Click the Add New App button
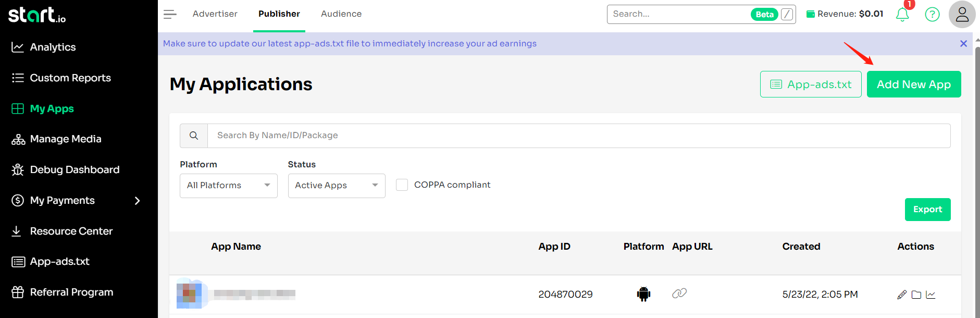The height and width of the screenshot is (318, 980). coord(913,84)
